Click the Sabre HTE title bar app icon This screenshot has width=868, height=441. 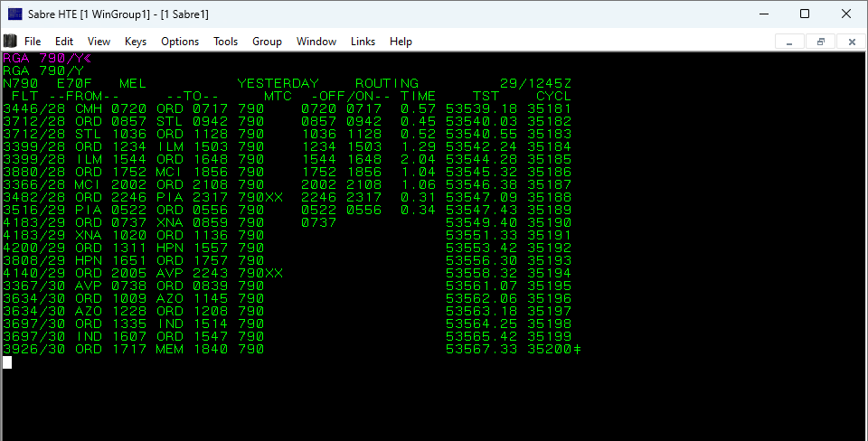click(15, 14)
